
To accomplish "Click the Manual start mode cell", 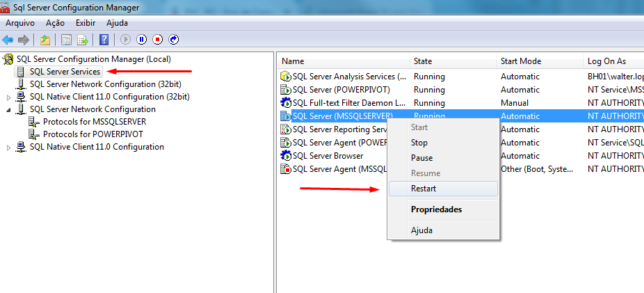I will coord(514,103).
